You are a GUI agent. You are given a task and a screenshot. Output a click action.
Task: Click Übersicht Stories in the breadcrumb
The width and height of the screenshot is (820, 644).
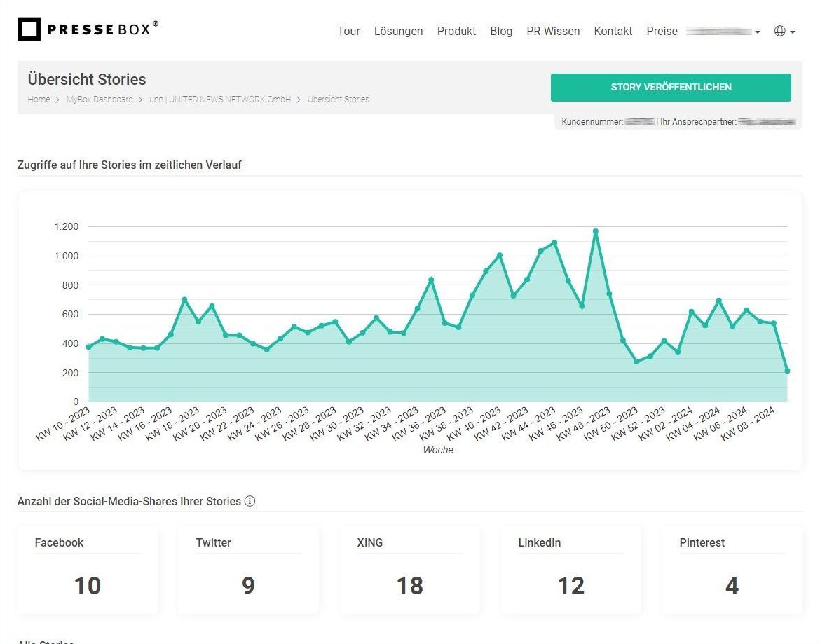pos(338,99)
